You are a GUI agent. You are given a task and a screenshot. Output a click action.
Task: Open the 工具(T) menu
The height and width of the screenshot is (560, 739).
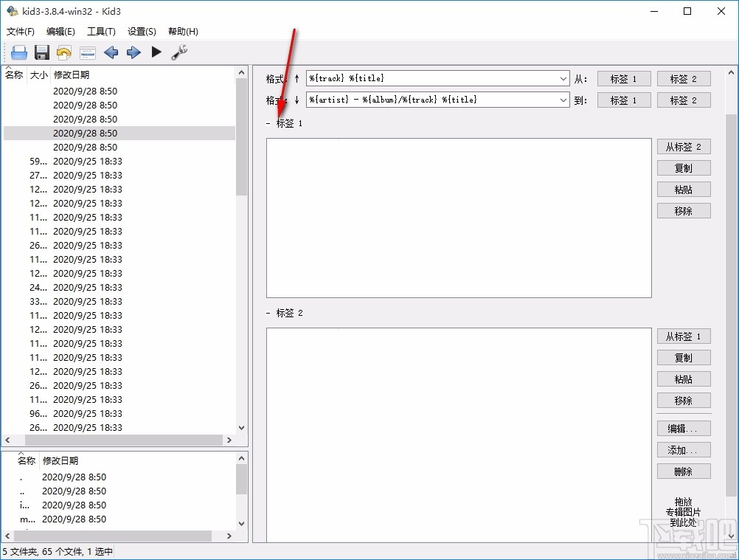(x=101, y=32)
